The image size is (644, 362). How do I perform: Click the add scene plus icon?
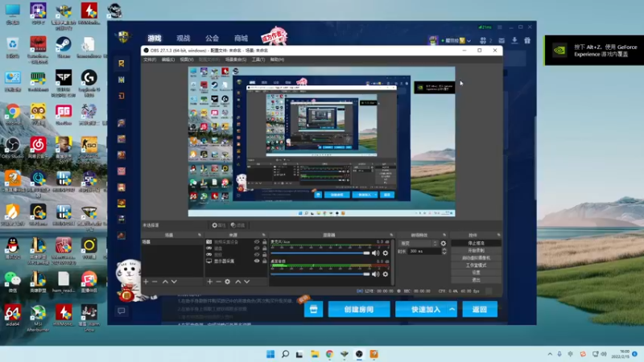point(146,282)
